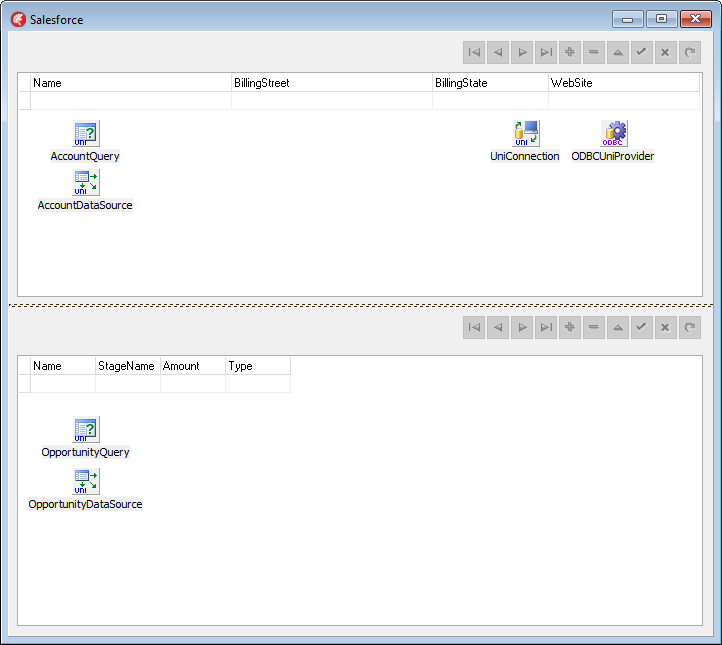Click the WebSite column header
This screenshot has width=722, height=645.
pos(624,83)
